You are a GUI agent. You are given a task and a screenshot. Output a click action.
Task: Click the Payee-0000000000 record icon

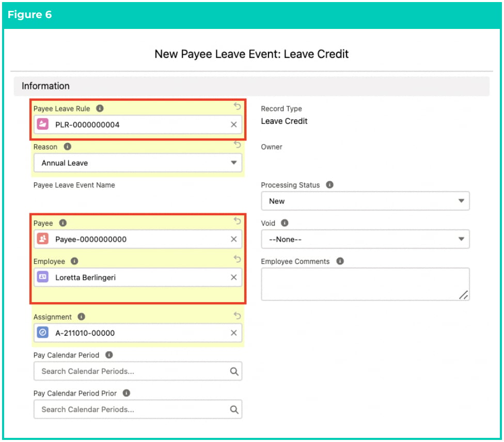coord(43,239)
